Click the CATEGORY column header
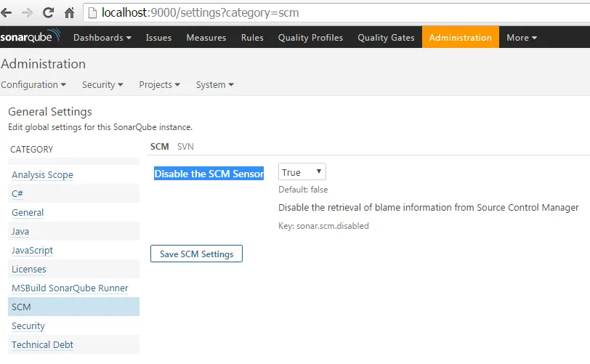This screenshot has height=364, width=590. point(32,150)
